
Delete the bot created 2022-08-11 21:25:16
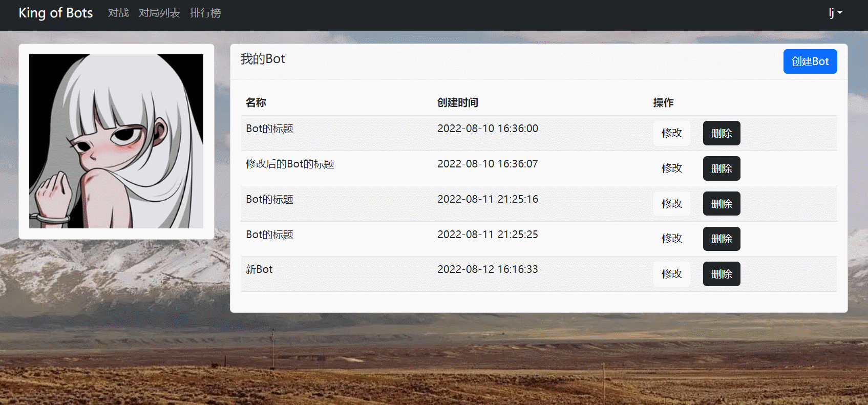tap(722, 204)
